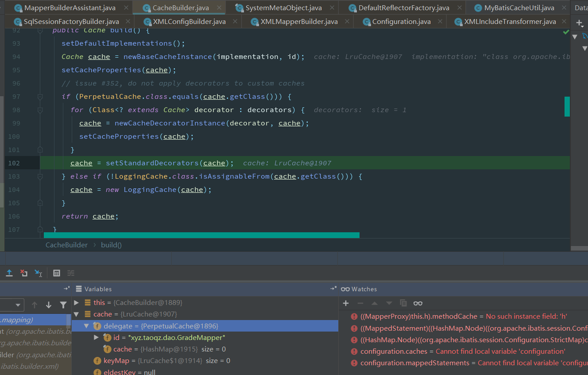588x375 pixels.
Task: Close the CacheBuilder.java tab
Action: pos(219,8)
